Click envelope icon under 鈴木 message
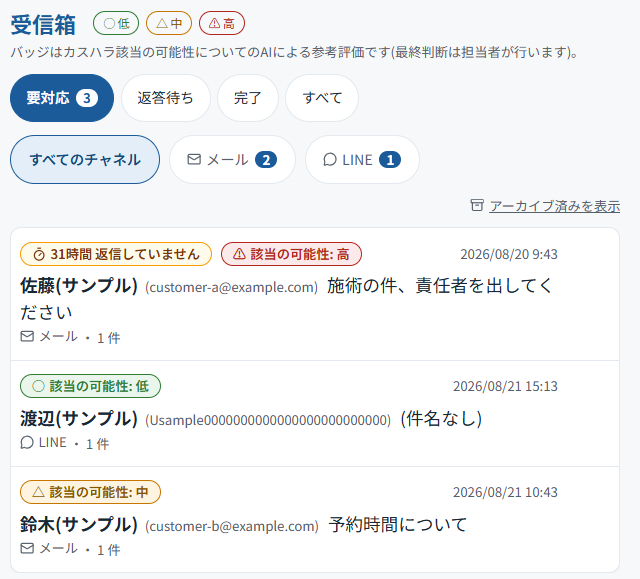Screen dimensions: 640x579 27,548
